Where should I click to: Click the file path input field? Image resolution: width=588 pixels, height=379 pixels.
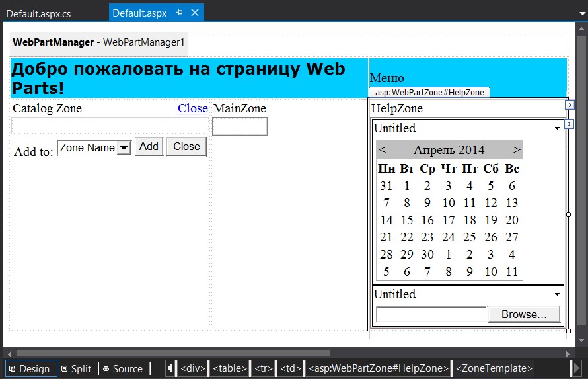tap(431, 314)
